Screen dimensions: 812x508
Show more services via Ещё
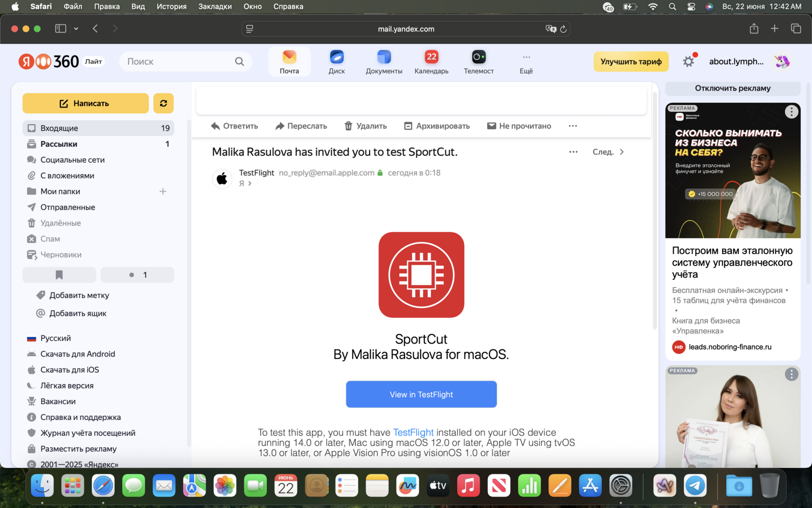[x=526, y=62]
